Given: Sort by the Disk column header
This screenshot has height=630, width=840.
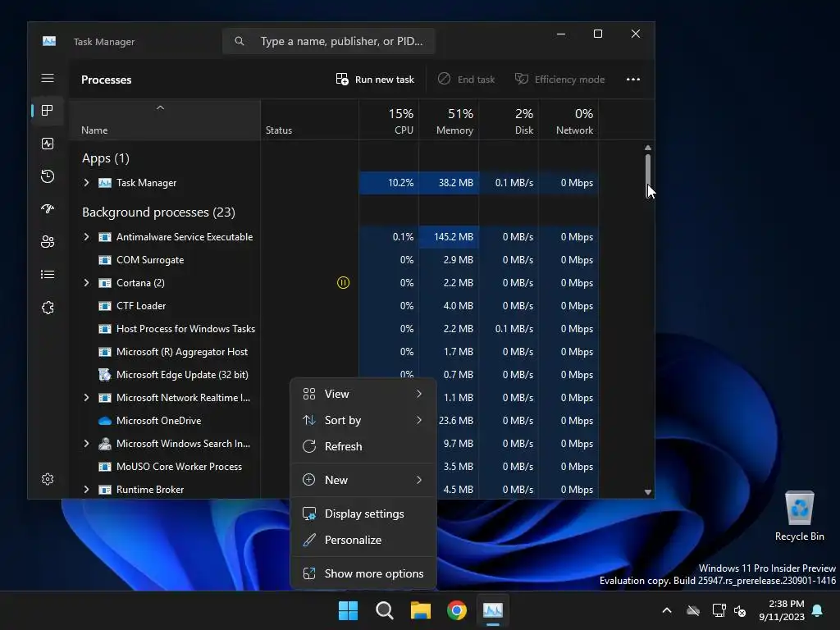Looking at the screenshot, I should [x=509, y=120].
